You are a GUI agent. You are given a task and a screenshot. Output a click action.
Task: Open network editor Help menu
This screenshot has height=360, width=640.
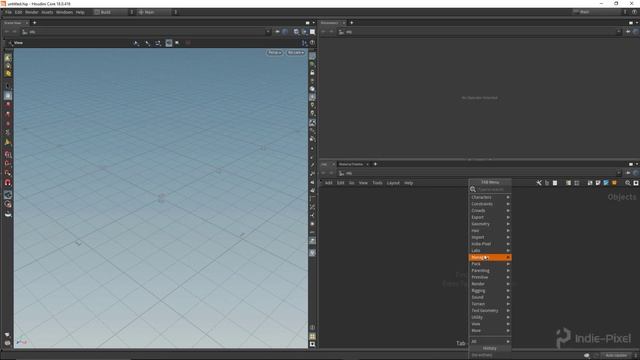(x=409, y=183)
